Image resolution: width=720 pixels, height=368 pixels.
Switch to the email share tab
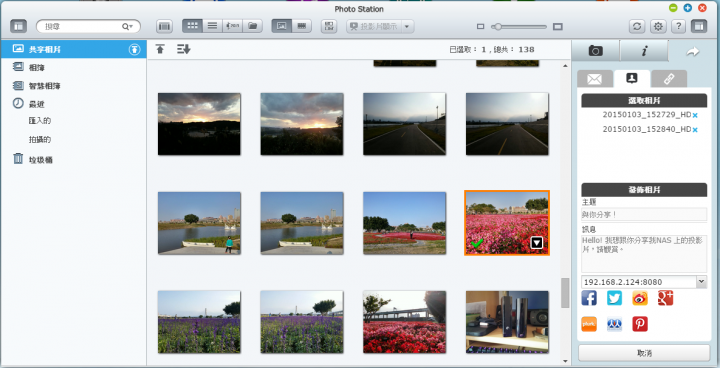[x=595, y=79]
